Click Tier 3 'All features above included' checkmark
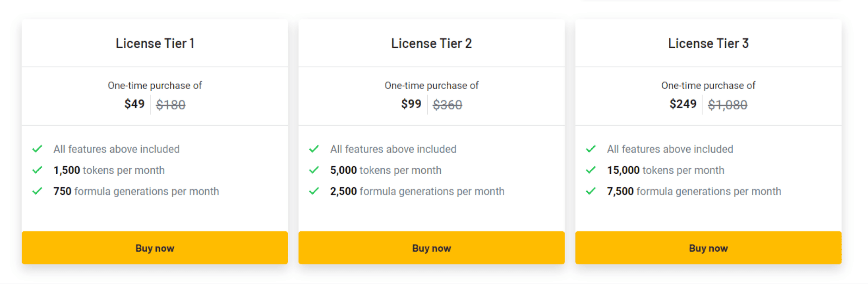868x284 pixels. click(591, 149)
